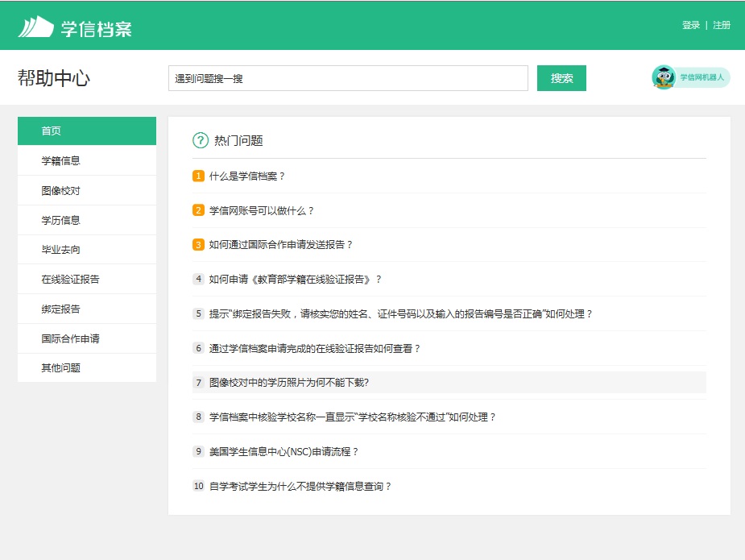The width and height of the screenshot is (745, 560).
Task: Open question 美国学生信息中心(NSC)申请流程？
Action: coord(284,451)
